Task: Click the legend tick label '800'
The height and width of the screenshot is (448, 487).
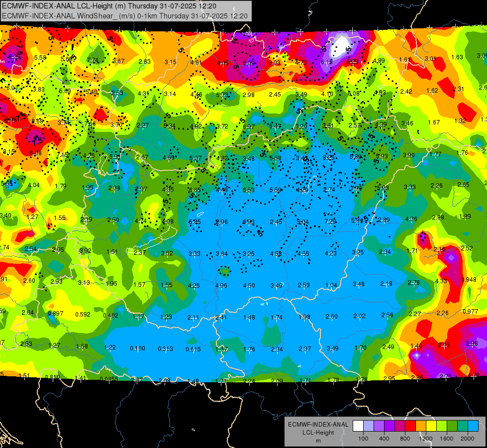Action: [x=405, y=439]
